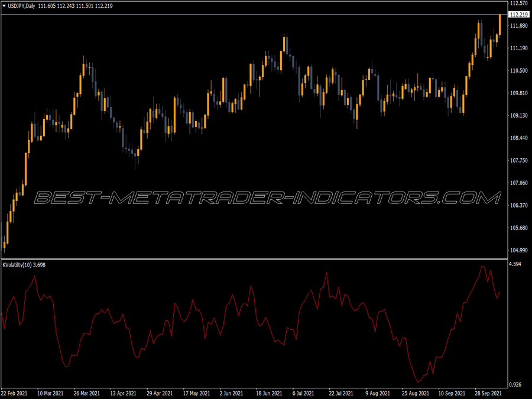Screen dimensions: 532x399
Task: Click the 6 Jul 2021 date label
Action: (x=303, y=394)
